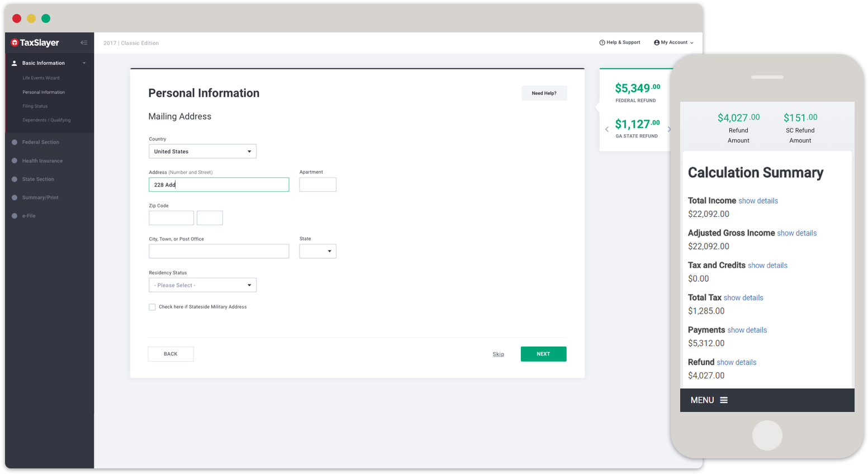Click the Basic Information person icon
The image size is (868, 474).
coord(15,63)
